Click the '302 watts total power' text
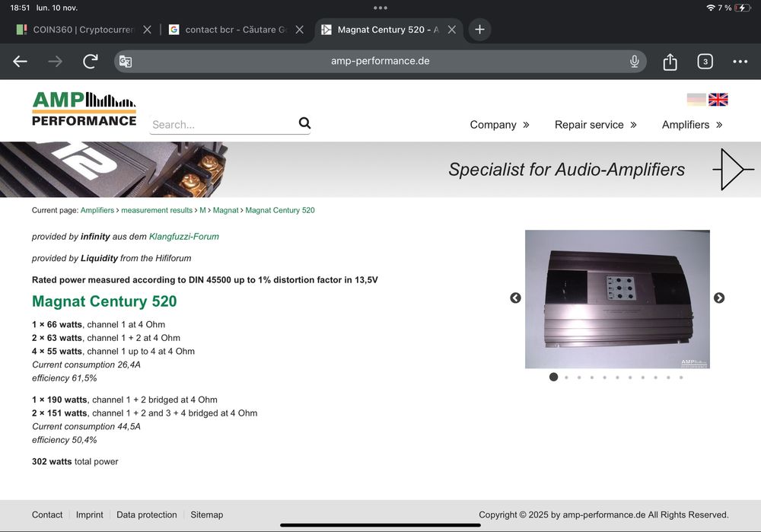 75,462
